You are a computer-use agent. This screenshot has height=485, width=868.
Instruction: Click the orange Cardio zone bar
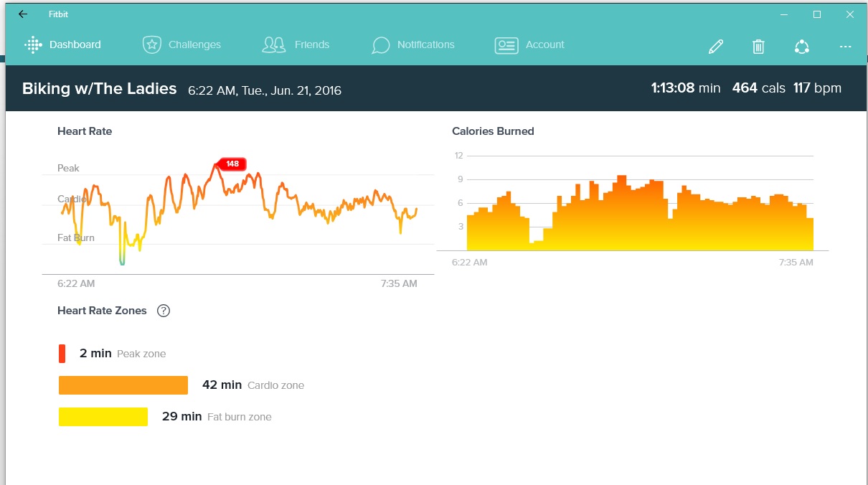tap(123, 385)
